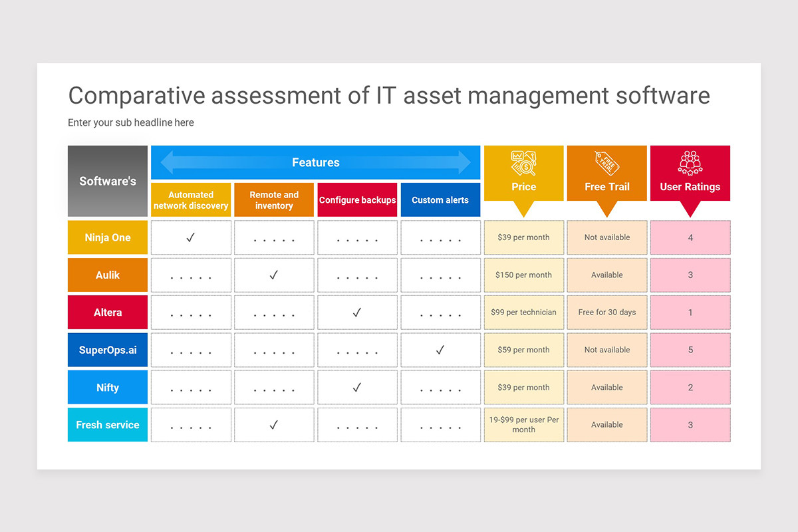Select the Fresh service row label
Screen dimensions: 798x532
[x=108, y=424]
